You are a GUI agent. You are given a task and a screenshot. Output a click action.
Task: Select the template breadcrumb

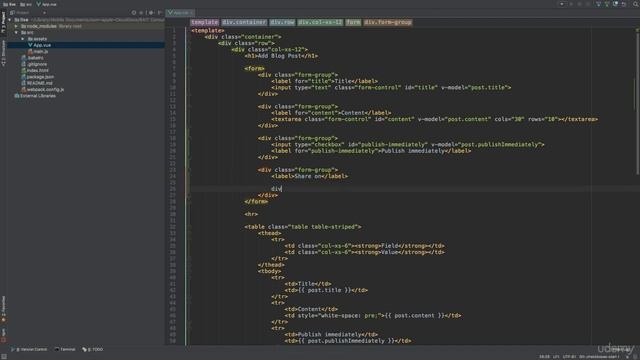(x=204, y=22)
